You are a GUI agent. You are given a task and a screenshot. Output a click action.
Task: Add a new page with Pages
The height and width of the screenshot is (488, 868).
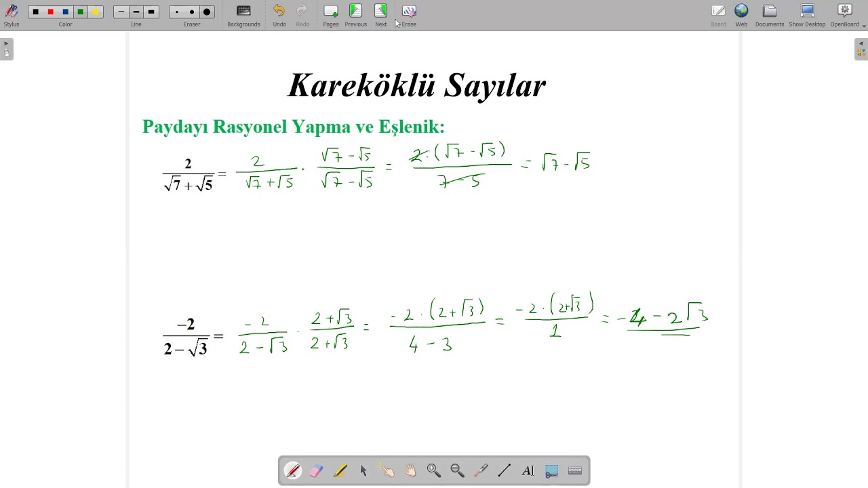[x=331, y=15]
